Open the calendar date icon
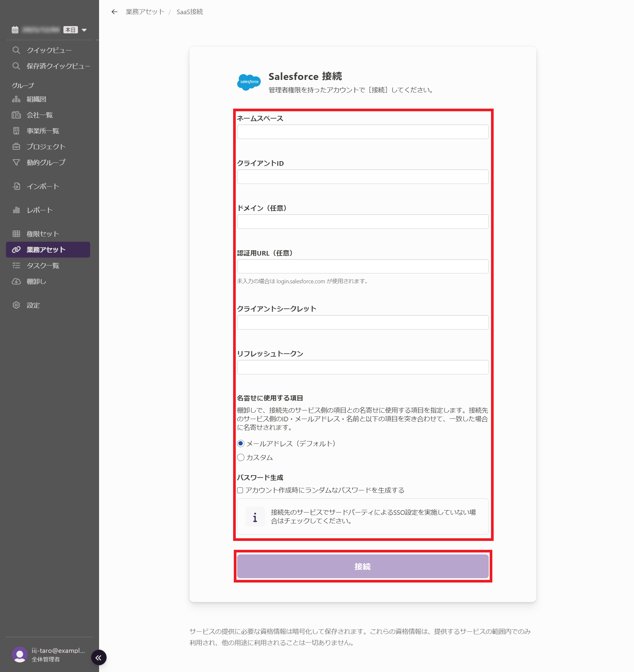Screen dimensions: 634x672 click(x=15, y=30)
